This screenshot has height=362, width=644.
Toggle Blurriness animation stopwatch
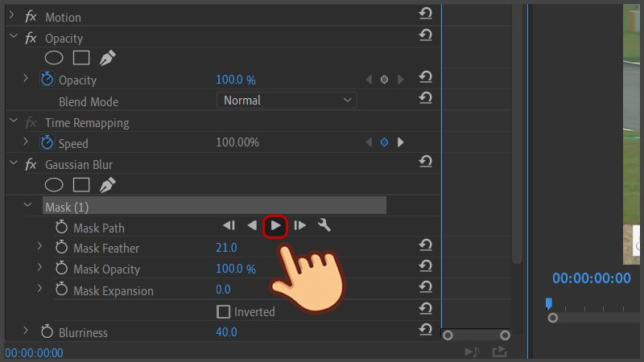pos(47,331)
